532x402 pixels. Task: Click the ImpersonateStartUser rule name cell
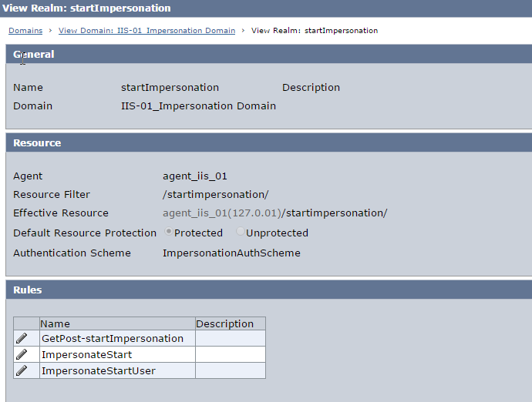click(117, 370)
